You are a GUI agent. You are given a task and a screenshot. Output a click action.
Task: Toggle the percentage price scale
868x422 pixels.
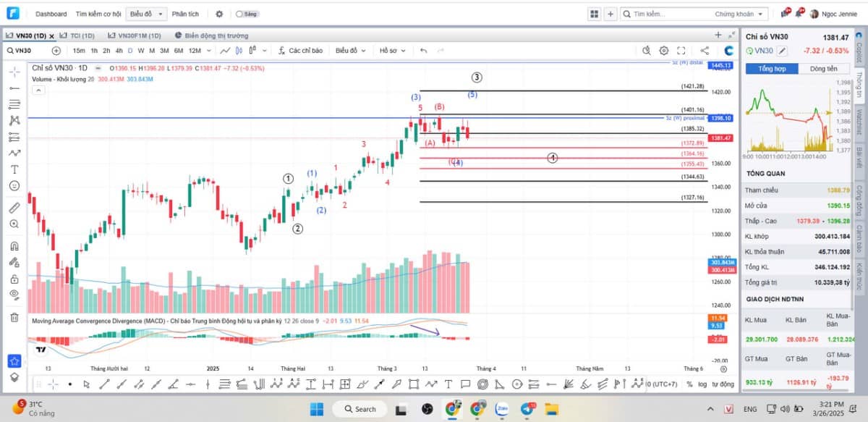click(x=689, y=385)
